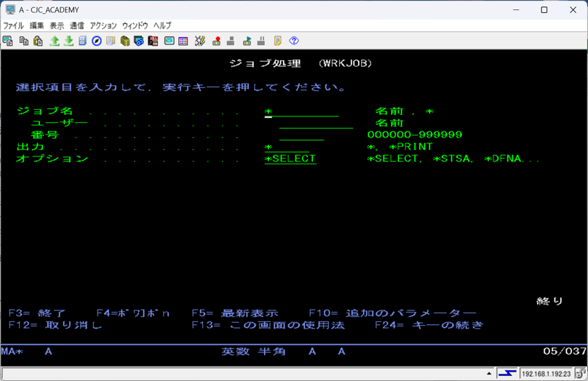Image resolution: width=588 pixels, height=381 pixels.
Task: Click the *PRINT output option text
Action: 410,147
